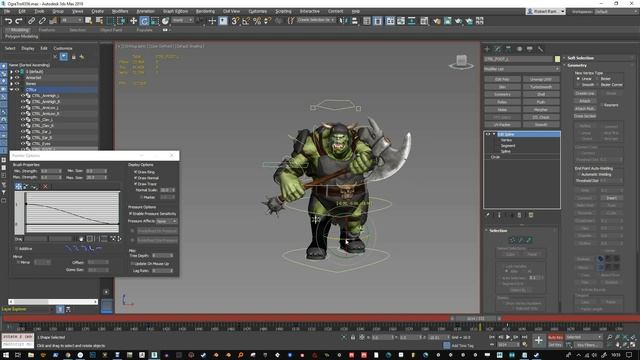Toggle the Angle Snap tool
Image resolution: width=640 pixels, height=360 pixels.
pos(246,21)
